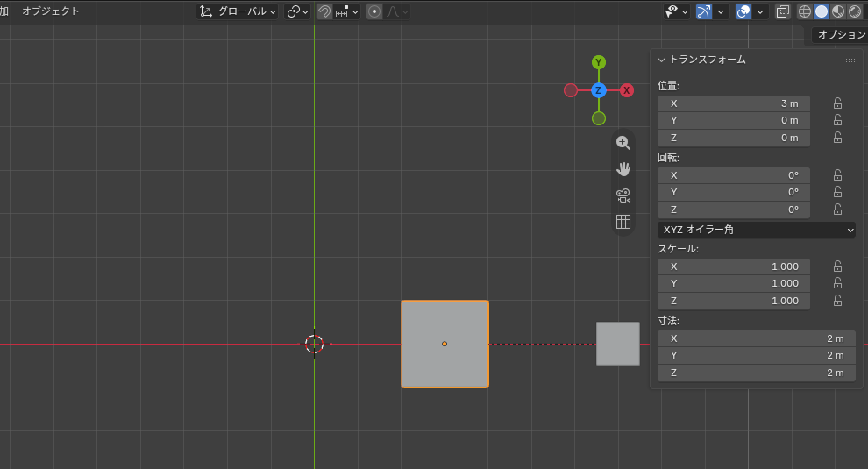This screenshot has width=868, height=469.
Task: Open the オブジェクト menu
Action: point(50,11)
